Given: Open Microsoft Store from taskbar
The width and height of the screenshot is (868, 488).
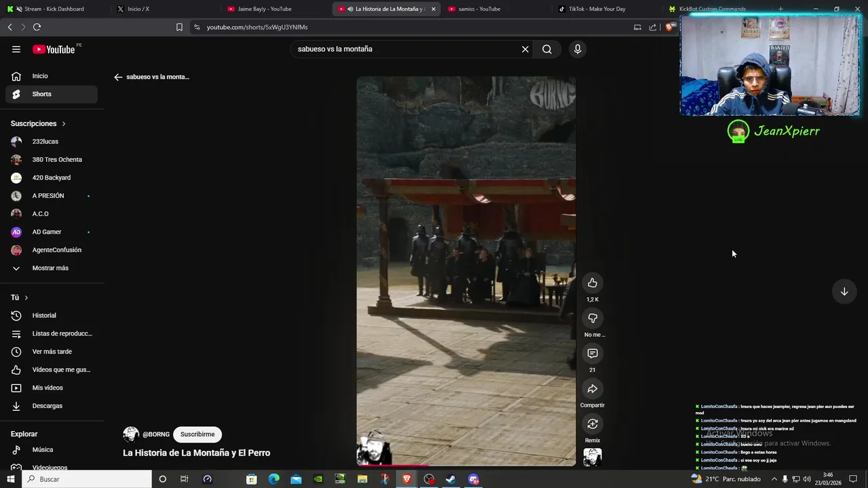Looking at the screenshot, I should point(252,479).
